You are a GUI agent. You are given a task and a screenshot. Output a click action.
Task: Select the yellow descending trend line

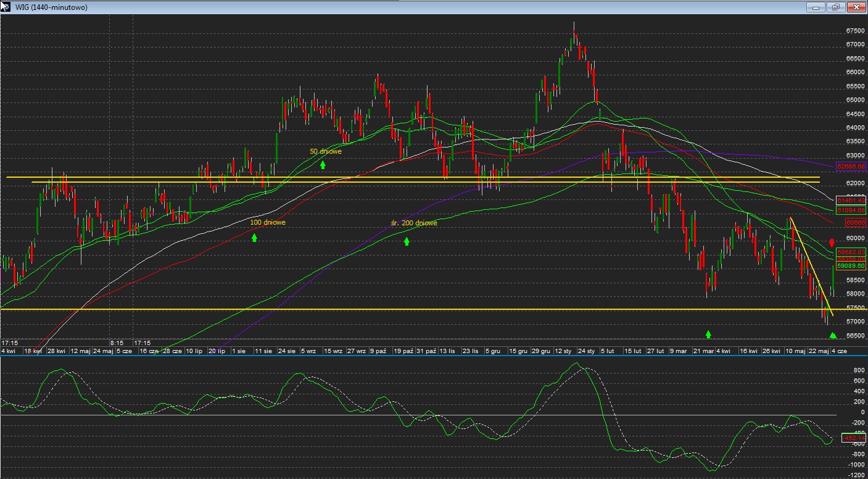pos(811,267)
